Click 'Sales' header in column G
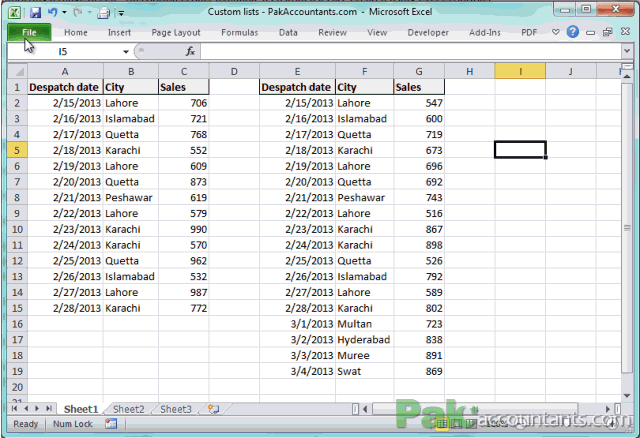The height and width of the screenshot is (438, 640). [x=419, y=87]
